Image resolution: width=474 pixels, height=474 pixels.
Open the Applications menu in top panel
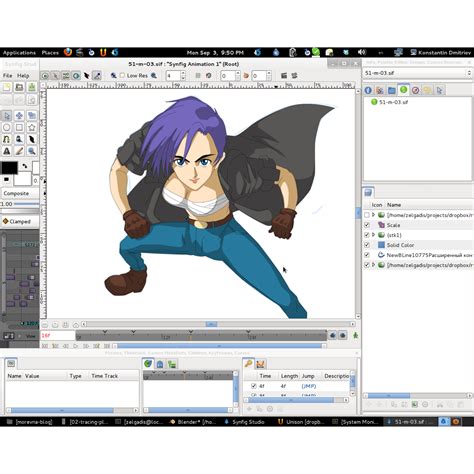[19, 53]
